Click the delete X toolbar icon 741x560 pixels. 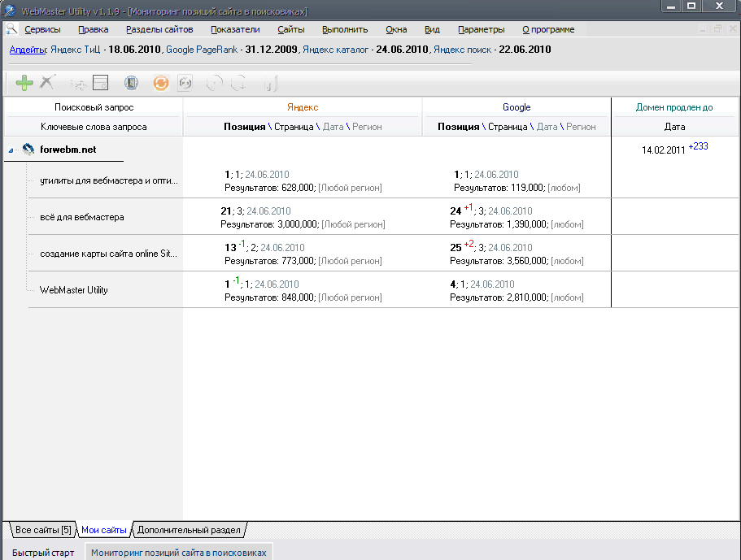48,82
